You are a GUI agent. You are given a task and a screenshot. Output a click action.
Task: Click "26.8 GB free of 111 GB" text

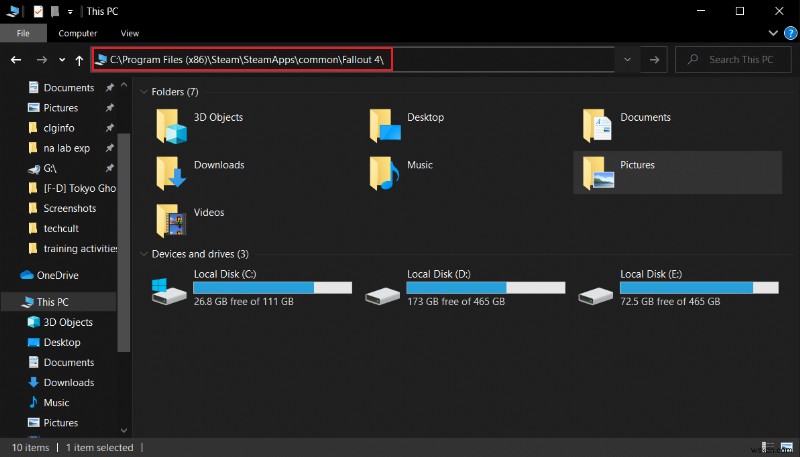coord(243,301)
